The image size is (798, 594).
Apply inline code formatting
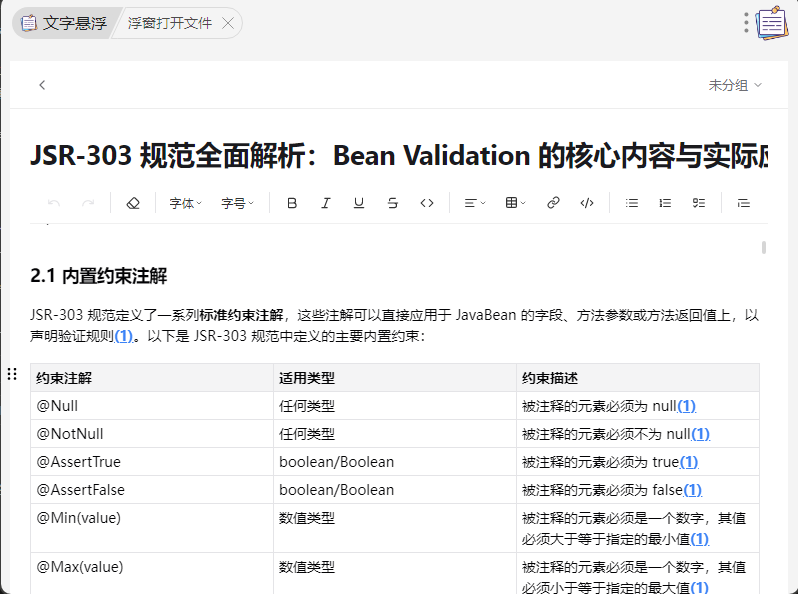click(x=427, y=203)
